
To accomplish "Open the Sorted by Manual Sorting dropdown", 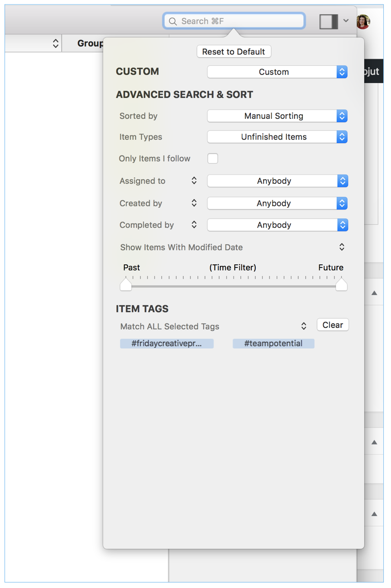I will (277, 116).
